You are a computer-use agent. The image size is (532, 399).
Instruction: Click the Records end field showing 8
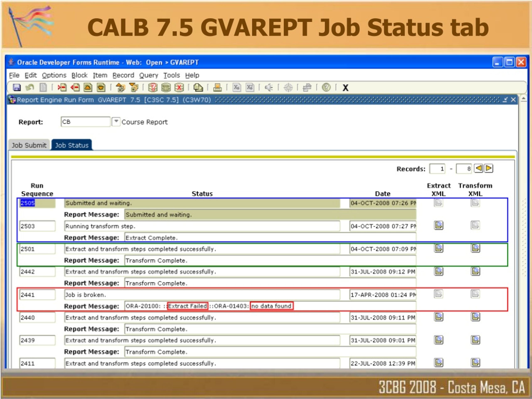coord(464,169)
